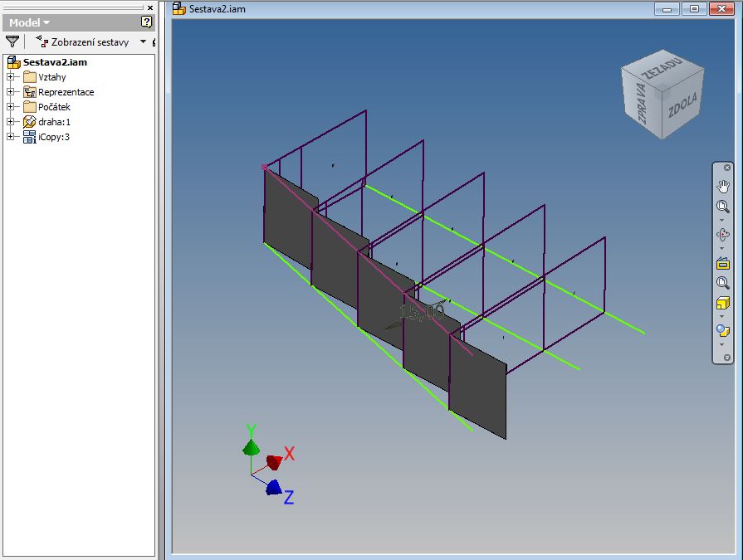Click the yellow Look At tool icon
This screenshot has height=560, width=743.
tap(722, 264)
